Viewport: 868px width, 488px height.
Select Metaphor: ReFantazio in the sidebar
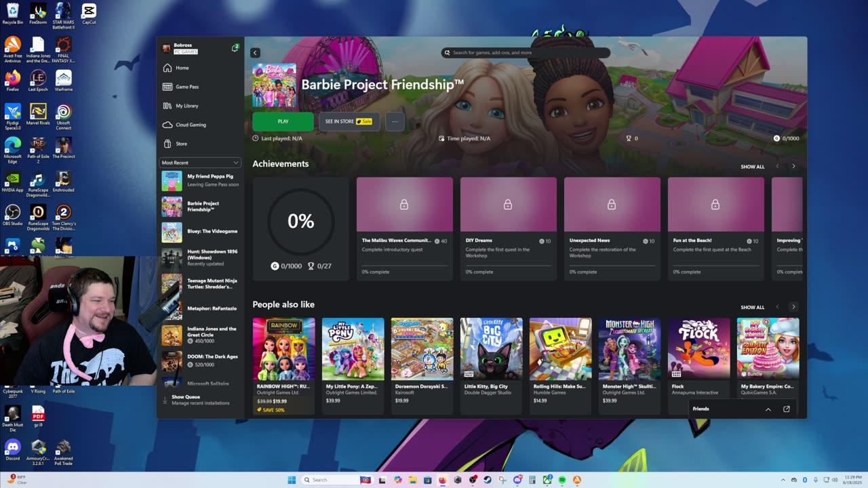click(200, 308)
